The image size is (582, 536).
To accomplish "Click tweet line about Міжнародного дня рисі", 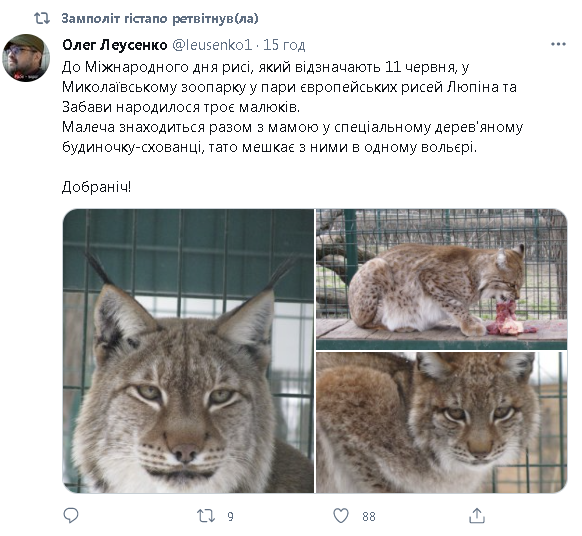I will [x=265, y=67].
